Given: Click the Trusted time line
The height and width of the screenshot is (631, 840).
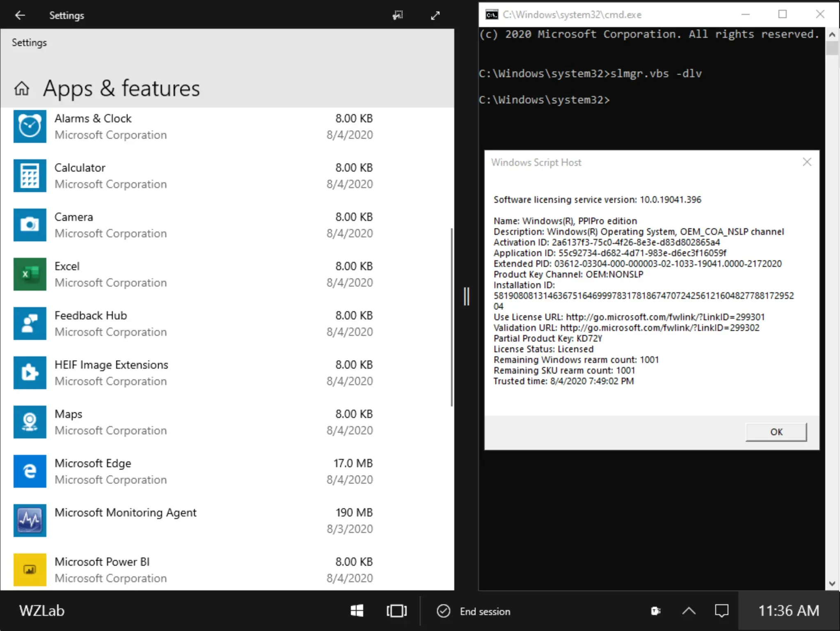Looking at the screenshot, I should (563, 381).
